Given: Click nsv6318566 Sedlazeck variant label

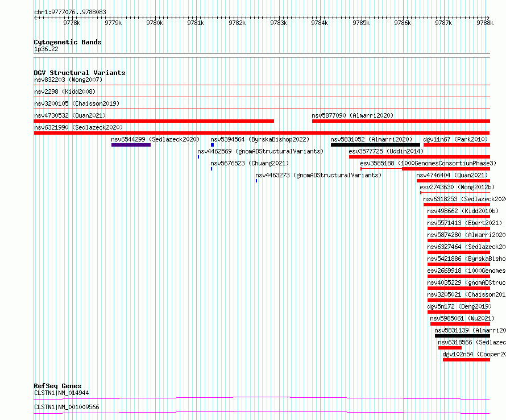Looking at the screenshot, I should tap(472, 342).
